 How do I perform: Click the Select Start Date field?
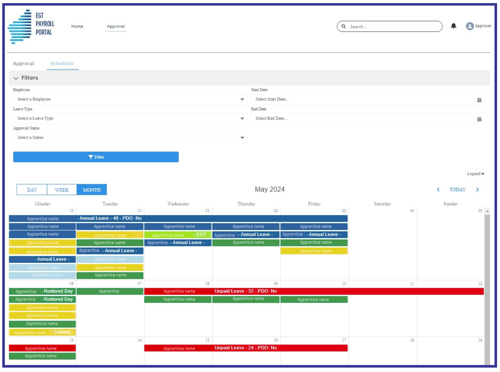pos(368,99)
